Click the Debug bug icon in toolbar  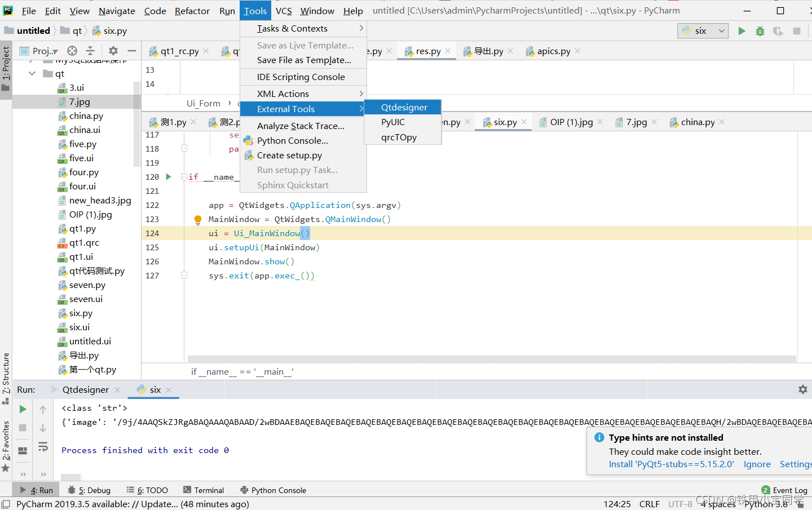(760, 31)
